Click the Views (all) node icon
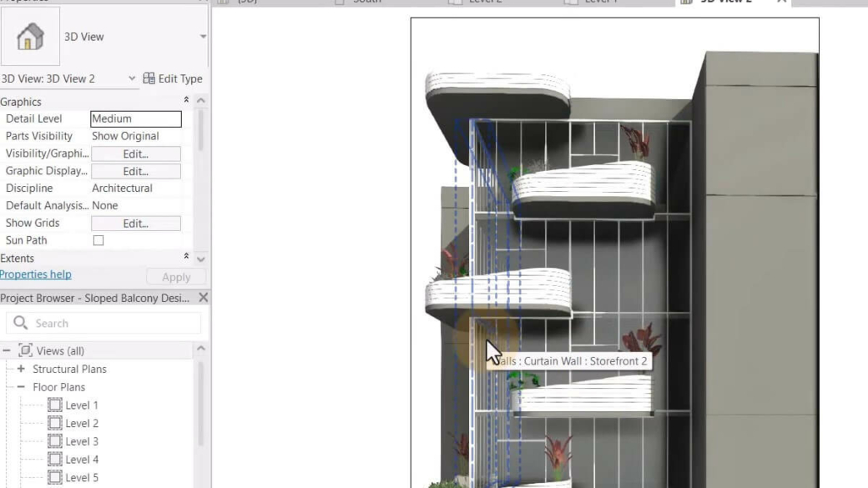This screenshot has height=488, width=868. [26, 350]
